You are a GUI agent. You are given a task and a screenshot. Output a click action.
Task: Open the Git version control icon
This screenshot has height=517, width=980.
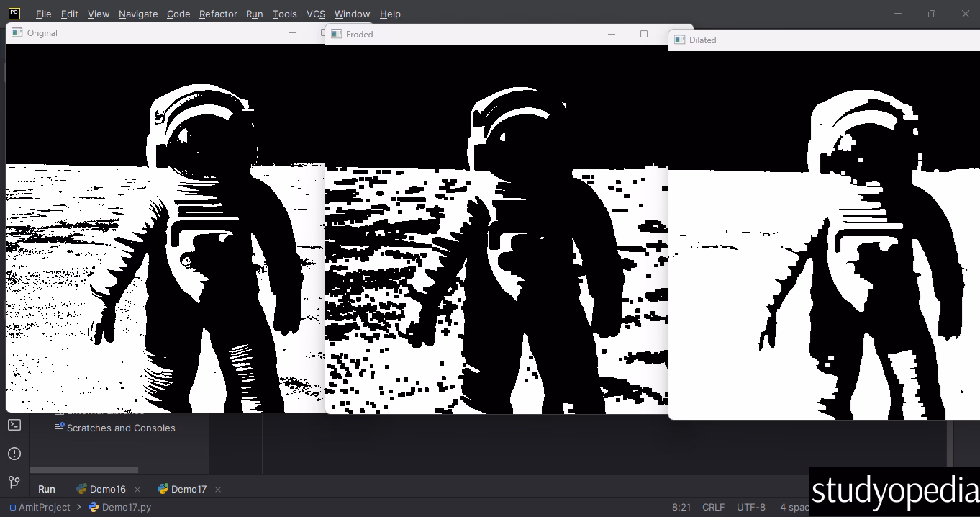pyautogui.click(x=14, y=482)
